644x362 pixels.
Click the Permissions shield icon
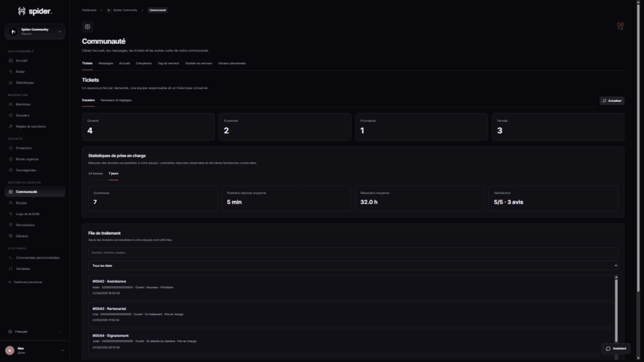11,225
